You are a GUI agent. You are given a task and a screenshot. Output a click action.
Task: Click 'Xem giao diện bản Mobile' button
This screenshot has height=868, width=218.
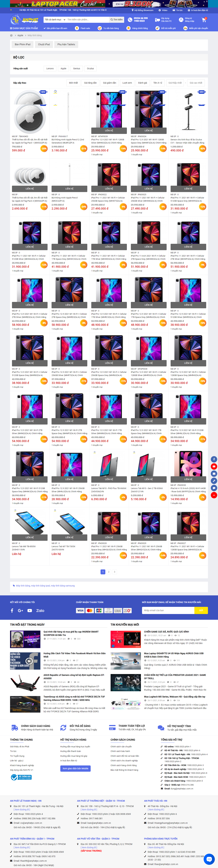pos(76,769)
